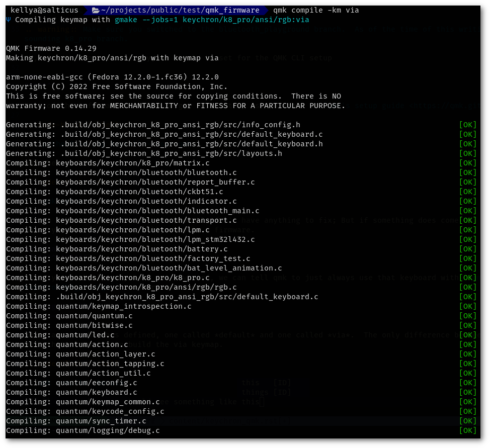Click the OK status for lpm_stm32l432.c
Image resolution: width=490 pixels, height=448 pixels.
click(x=467, y=240)
